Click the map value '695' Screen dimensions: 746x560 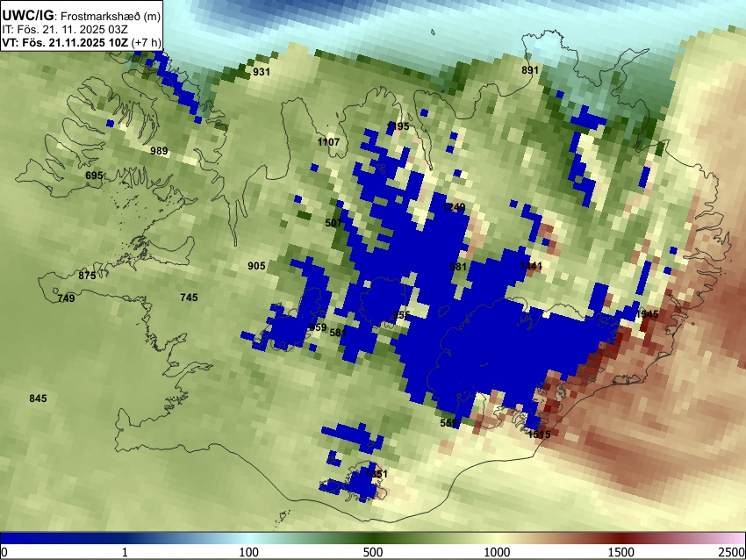[94, 176]
